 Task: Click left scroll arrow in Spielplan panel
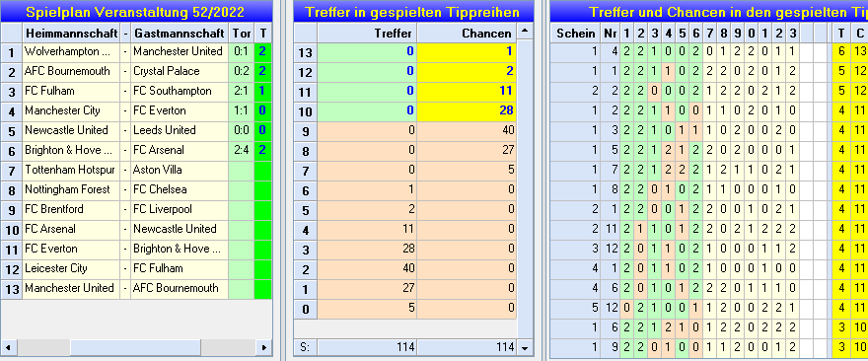click(x=8, y=348)
